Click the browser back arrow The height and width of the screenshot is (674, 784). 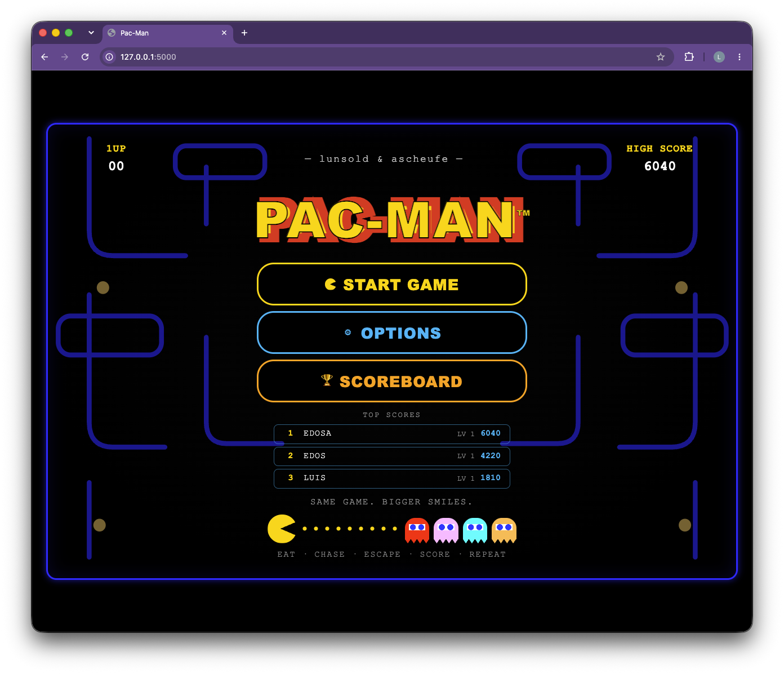44,57
